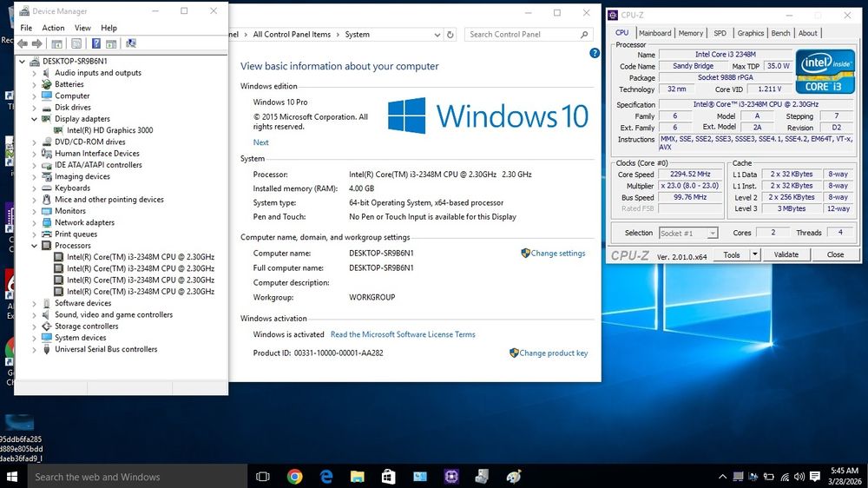Viewport: 868px width, 488px height.
Task: Open File Explorer from the taskbar
Action: 358,477
